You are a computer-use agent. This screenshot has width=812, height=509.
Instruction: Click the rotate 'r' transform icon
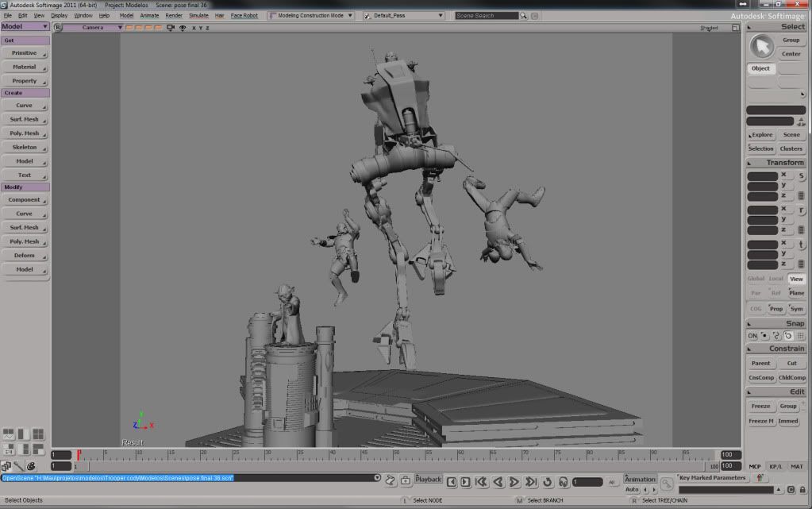(801, 210)
